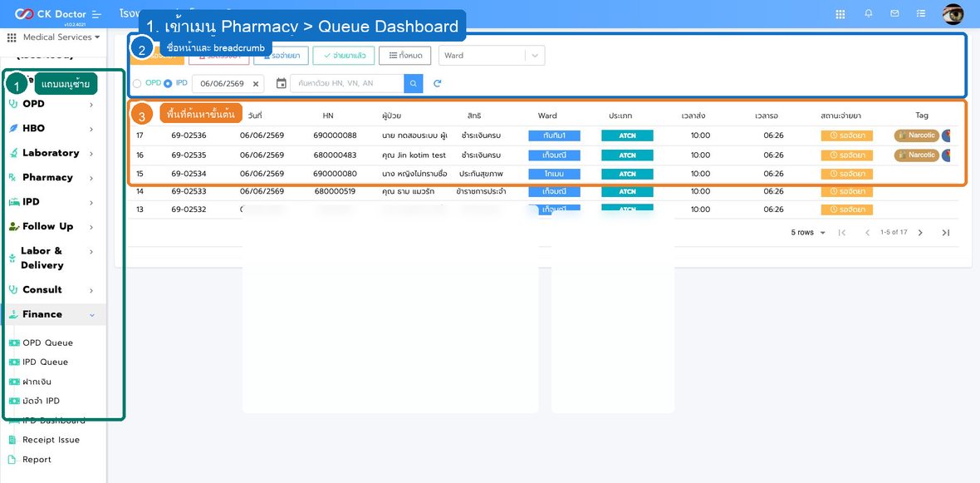Viewport: 980px width, 483px height.
Task: Open Consult menu item
Action: click(42, 289)
